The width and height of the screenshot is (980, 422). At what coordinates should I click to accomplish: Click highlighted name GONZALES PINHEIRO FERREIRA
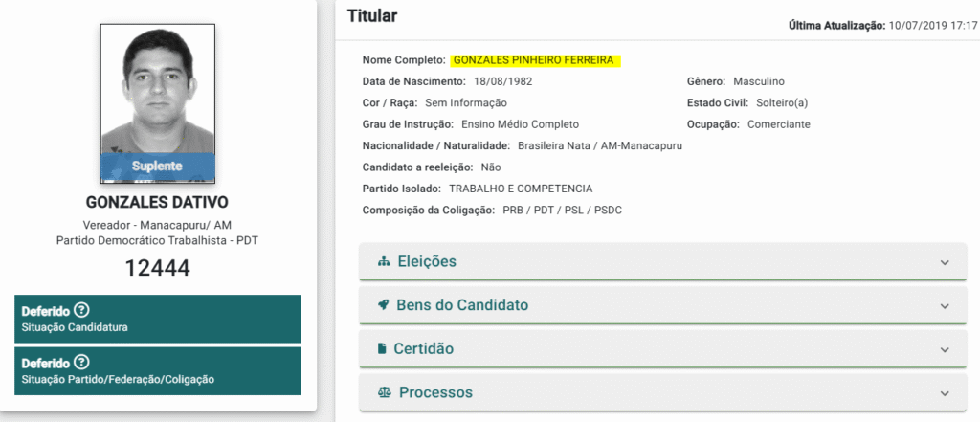[x=536, y=60]
